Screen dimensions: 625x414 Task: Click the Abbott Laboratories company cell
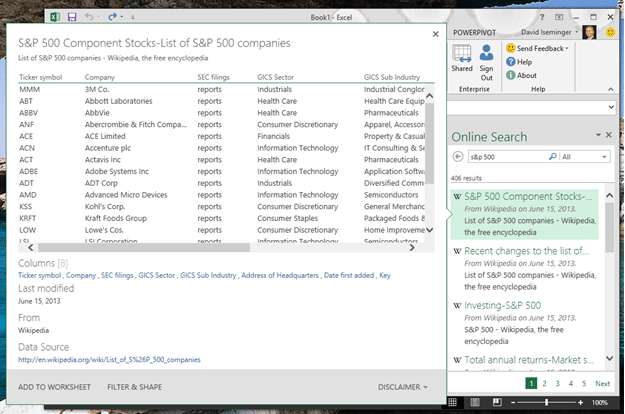click(x=118, y=101)
